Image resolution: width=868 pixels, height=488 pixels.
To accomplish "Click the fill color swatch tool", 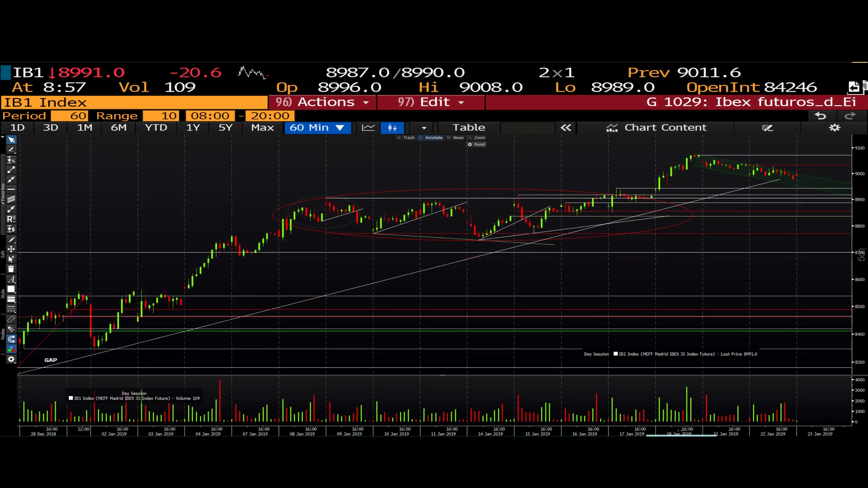I will 11,289.
